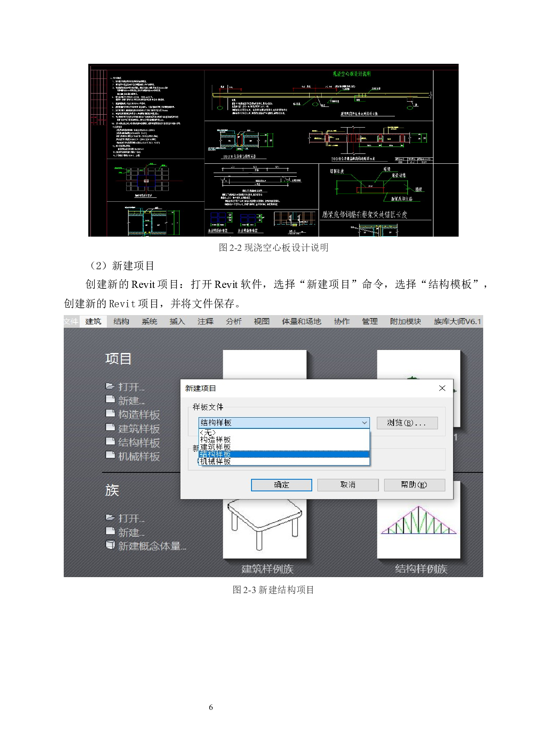Click the 新建概念体量... link
Viewport: 534px width, 756px height.
(x=152, y=546)
